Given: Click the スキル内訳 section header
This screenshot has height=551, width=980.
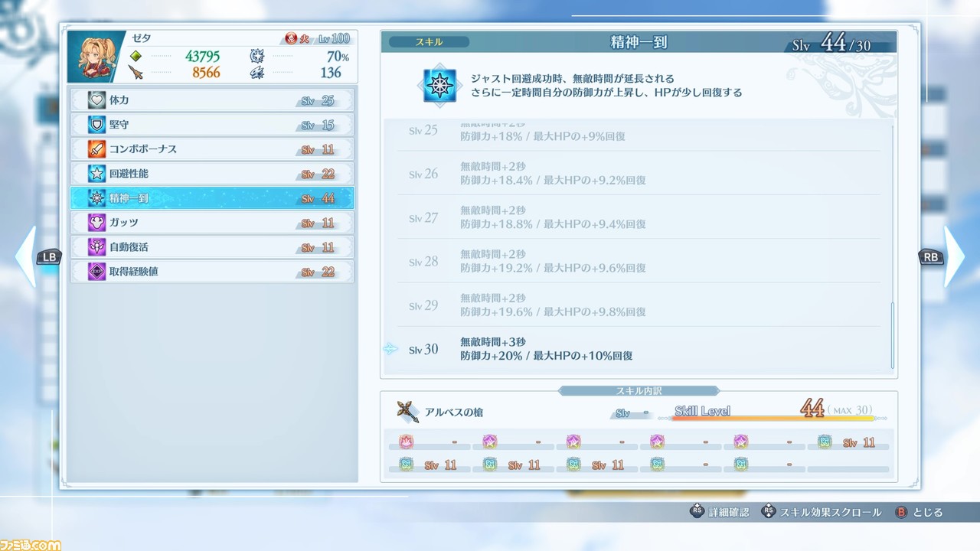Looking at the screenshot, I should 639,390.
